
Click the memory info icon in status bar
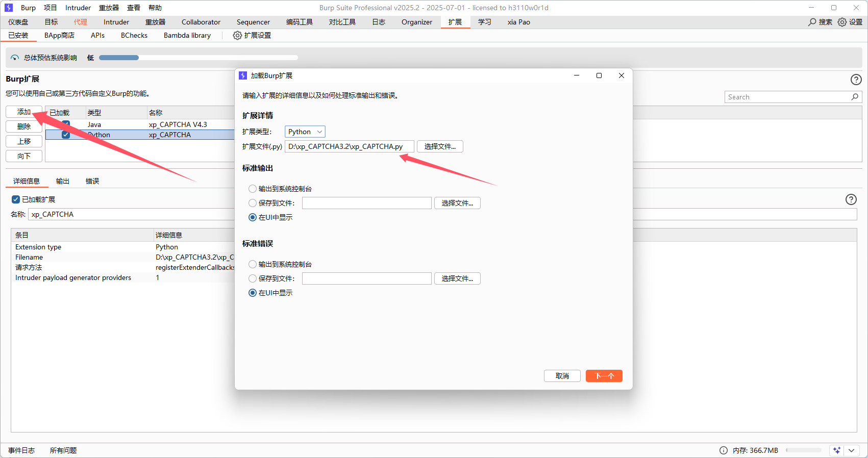click(x=723, y=450)
